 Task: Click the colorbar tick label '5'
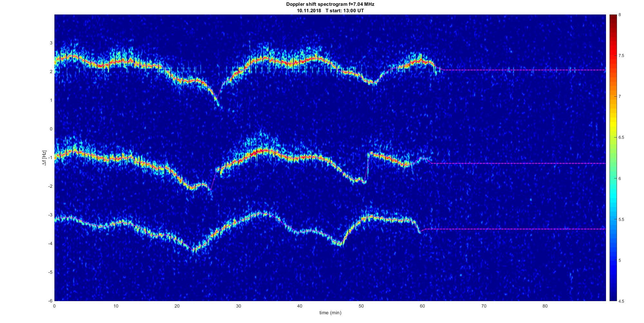click(620, 260)
